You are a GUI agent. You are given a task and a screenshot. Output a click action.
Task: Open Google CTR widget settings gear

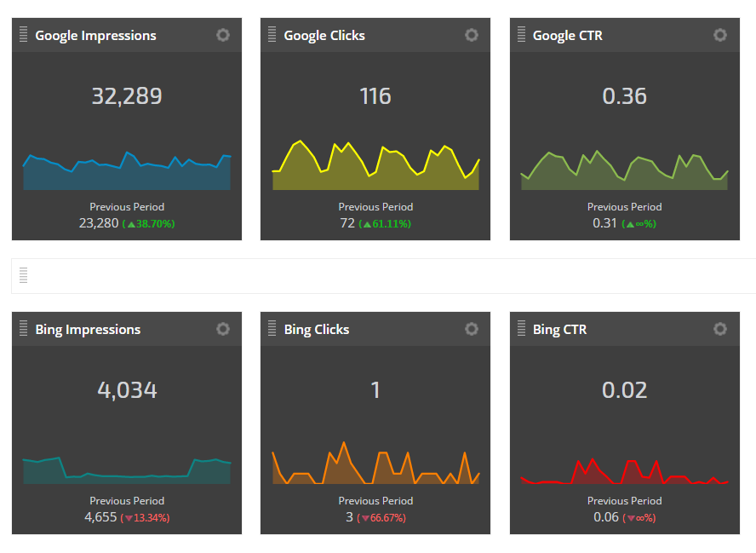click(x=720, y=35)
